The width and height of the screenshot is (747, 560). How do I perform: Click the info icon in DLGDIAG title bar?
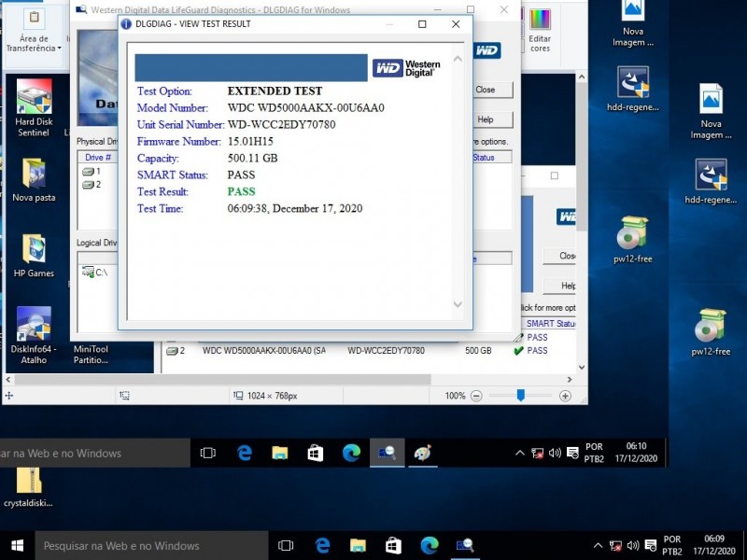point(126,24)
